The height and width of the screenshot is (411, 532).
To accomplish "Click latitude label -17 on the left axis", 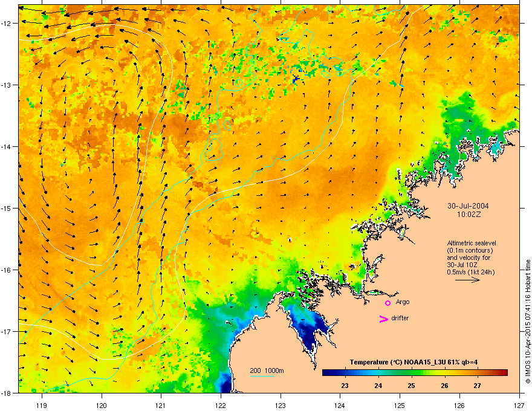I will click(7, 331).
